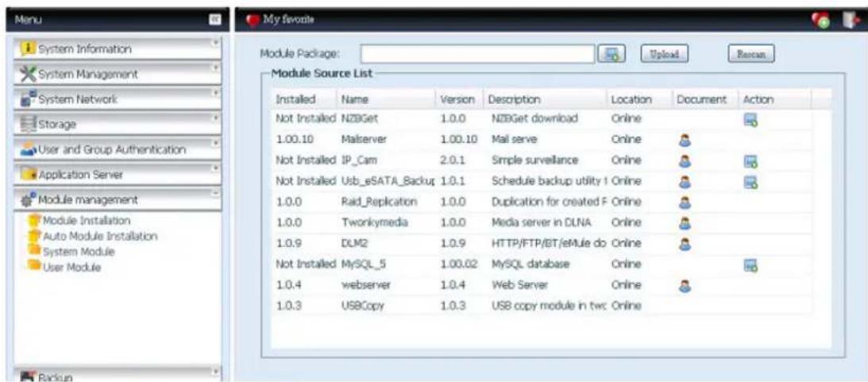Click the 'Simple survellance' description cell
Screen dimensions: 868x382
click(x=534, y=160)
